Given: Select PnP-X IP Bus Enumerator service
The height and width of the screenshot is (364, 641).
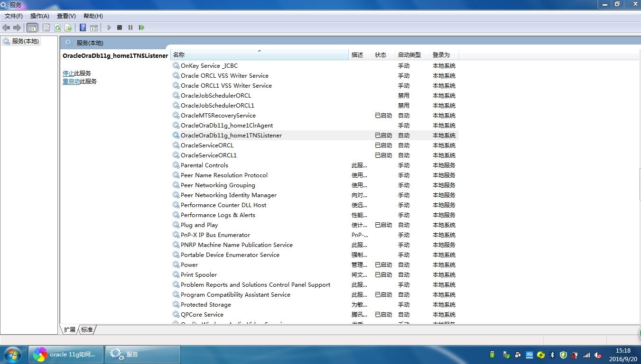Looking at the screenshot, I should [x=315, y=235].
